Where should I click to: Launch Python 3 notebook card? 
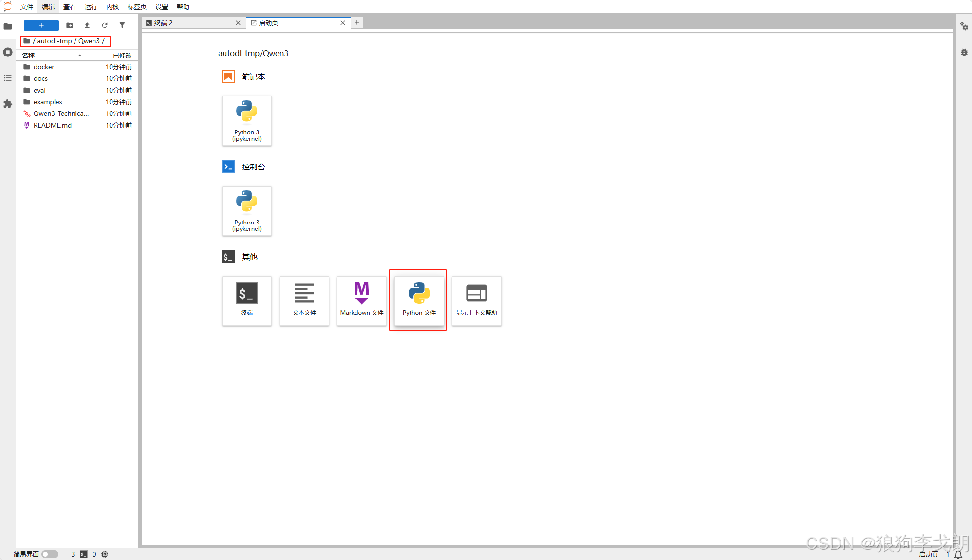(x=247, y=120)
